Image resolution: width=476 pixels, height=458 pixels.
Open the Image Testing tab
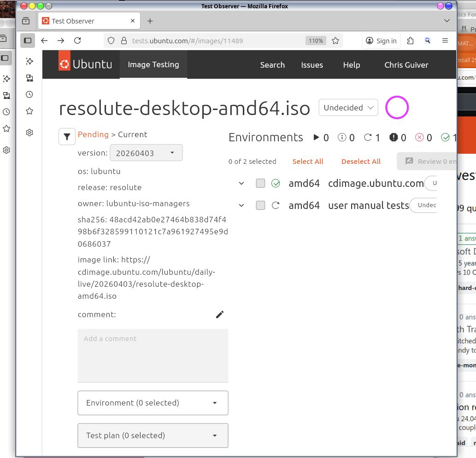coord(153,64)
